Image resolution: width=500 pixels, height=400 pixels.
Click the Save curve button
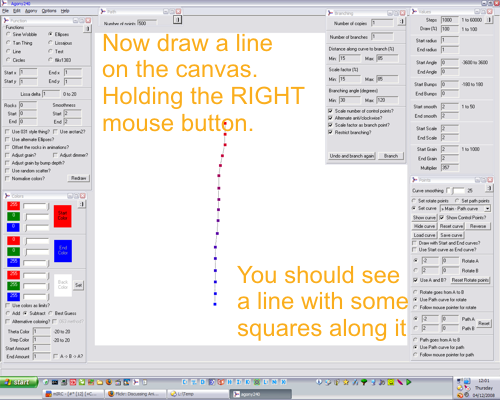click(x=451, y=235)
